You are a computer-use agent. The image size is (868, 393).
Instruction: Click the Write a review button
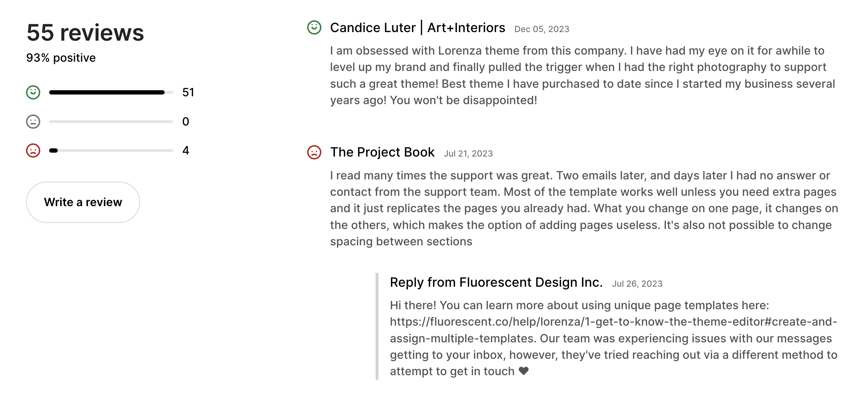pyautogui.click(x=83, y=202)
